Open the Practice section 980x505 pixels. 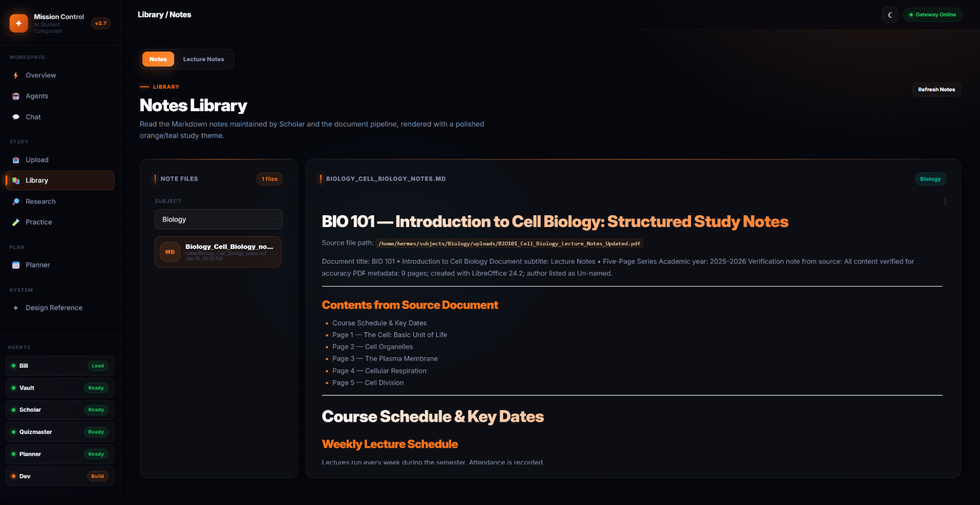click(x=60, y=222)
